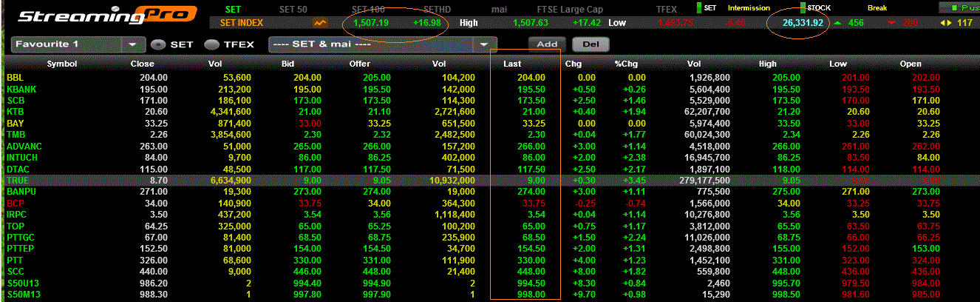Select the KBANK symbol
Viewport: 980px width, 302px height.
tap(20, 88)
